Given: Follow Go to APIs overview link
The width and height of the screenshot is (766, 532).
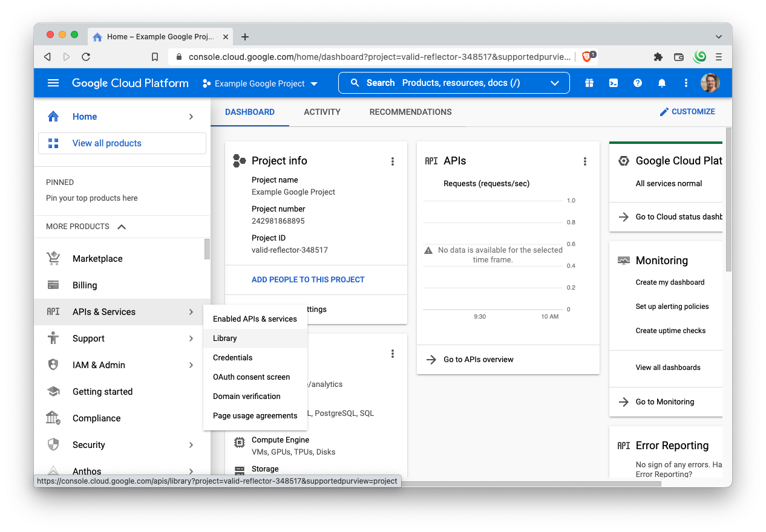Looking at the screenshot, I should (x=478, y=359).
